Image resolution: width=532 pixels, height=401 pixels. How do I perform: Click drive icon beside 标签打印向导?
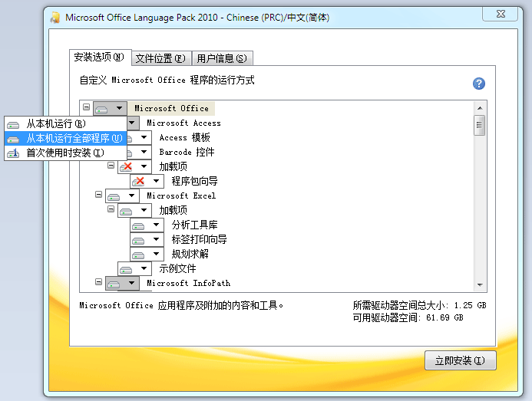(x=138, y=240)
